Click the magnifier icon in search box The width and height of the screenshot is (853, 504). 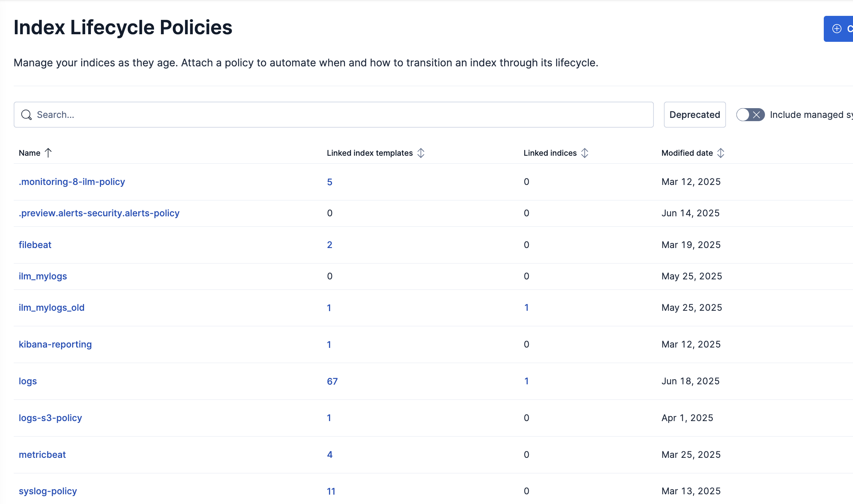click(x=26, y=115)
